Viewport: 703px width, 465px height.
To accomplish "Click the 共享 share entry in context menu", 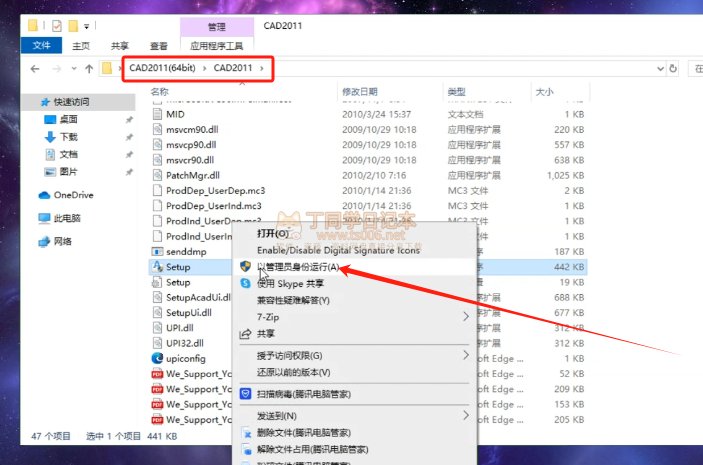I will tap(265, 334).
